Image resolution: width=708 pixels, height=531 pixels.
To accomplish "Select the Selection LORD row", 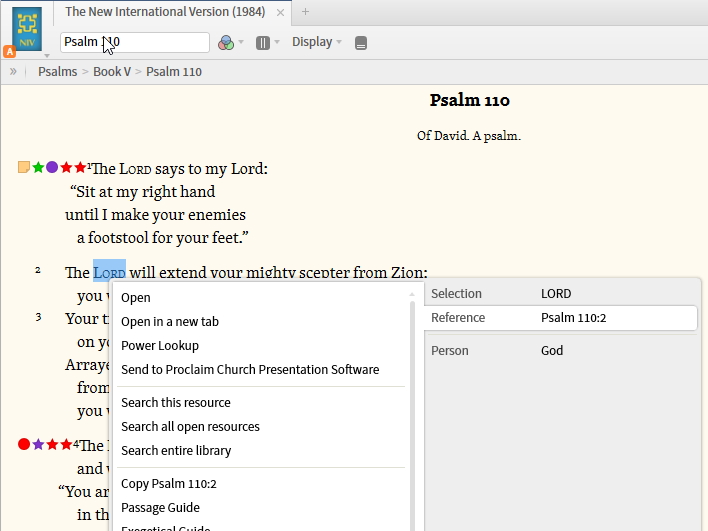I will (x=561, y=293).
